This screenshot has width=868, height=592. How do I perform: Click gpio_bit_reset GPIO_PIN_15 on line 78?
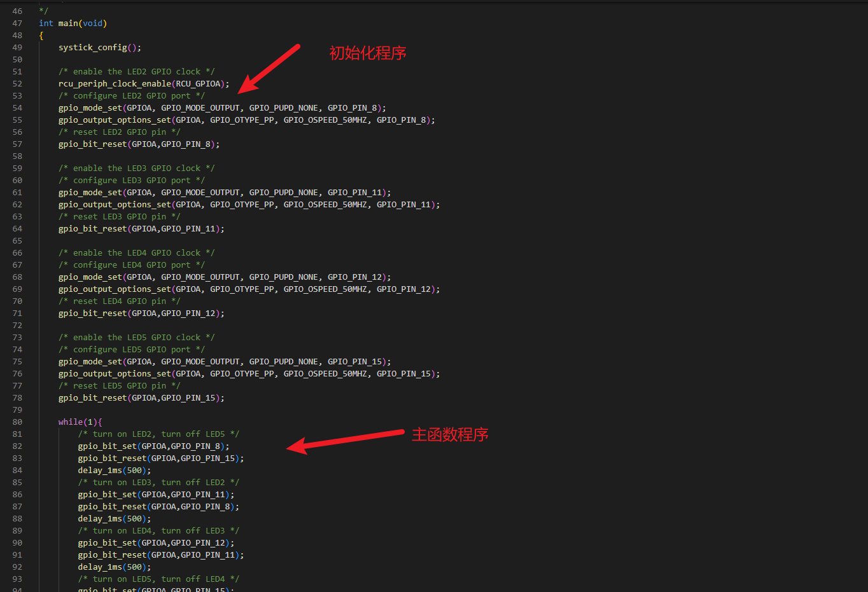point(141,398)
